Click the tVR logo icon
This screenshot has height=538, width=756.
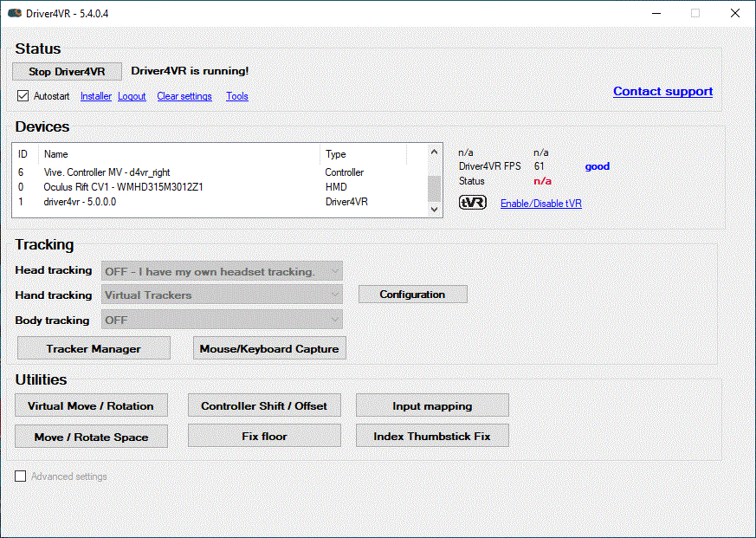click(472, 202)
